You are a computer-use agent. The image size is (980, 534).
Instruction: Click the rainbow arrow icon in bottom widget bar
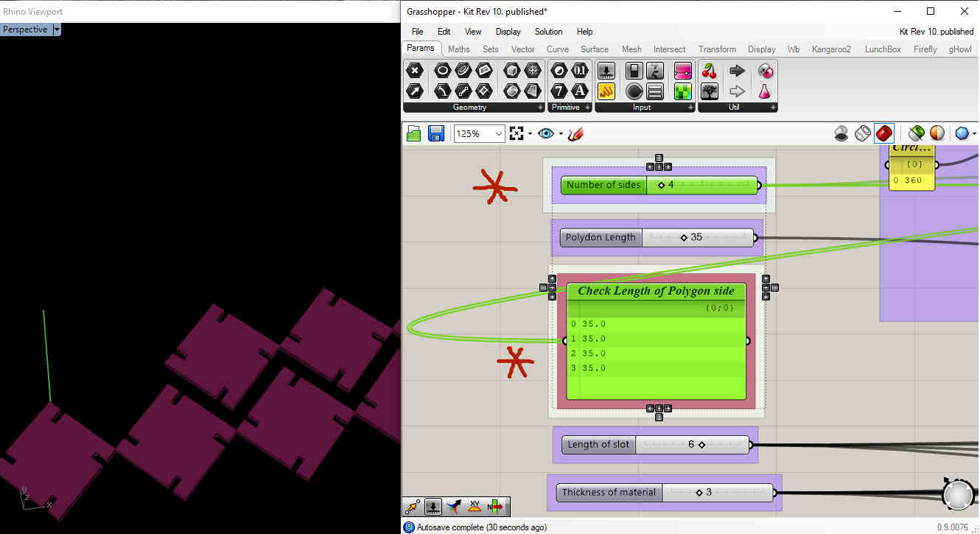click(x=455, y=507)
